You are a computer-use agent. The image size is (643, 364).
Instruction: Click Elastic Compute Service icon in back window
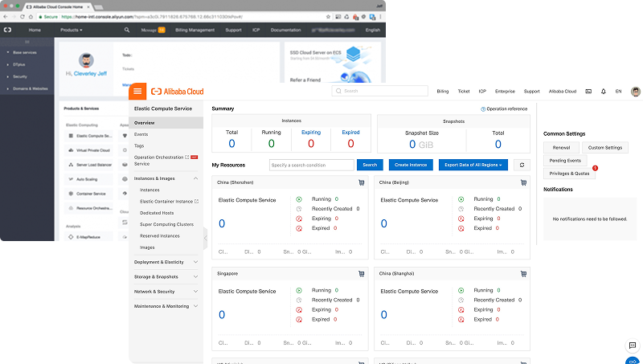coord(71,136)
